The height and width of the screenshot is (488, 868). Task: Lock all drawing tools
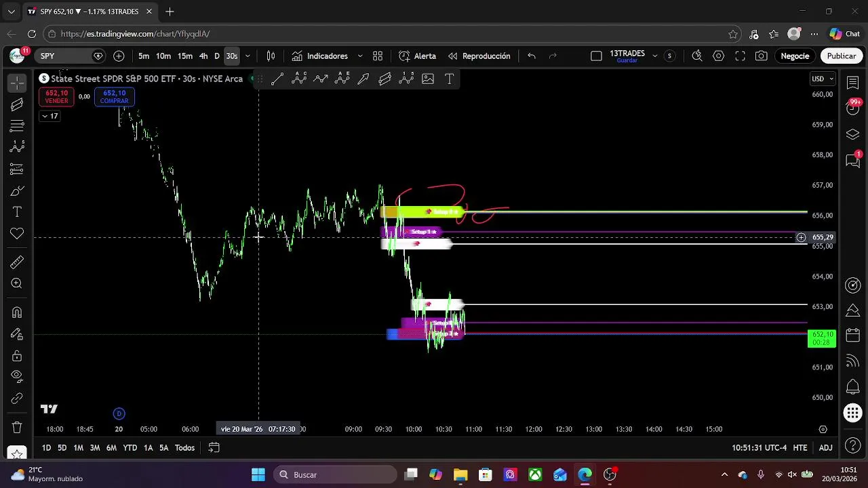point(17,356)
